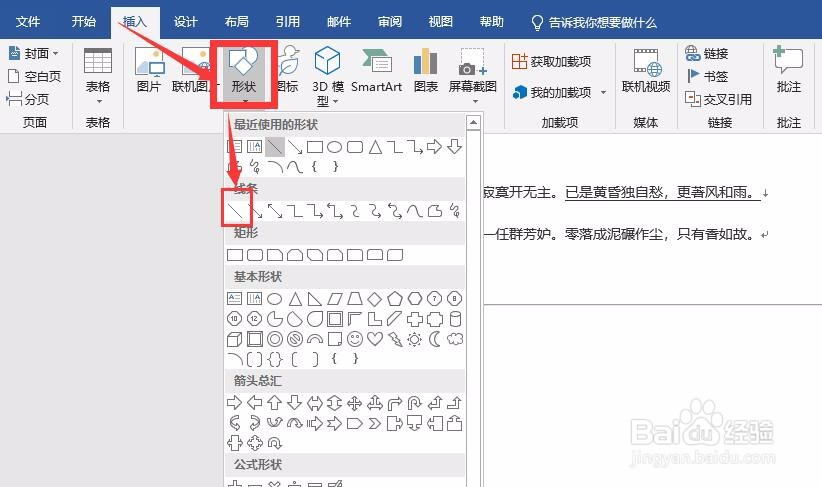Pick the pie partial-circle shape
Screen dimensions: 822x487
point(275,319)
